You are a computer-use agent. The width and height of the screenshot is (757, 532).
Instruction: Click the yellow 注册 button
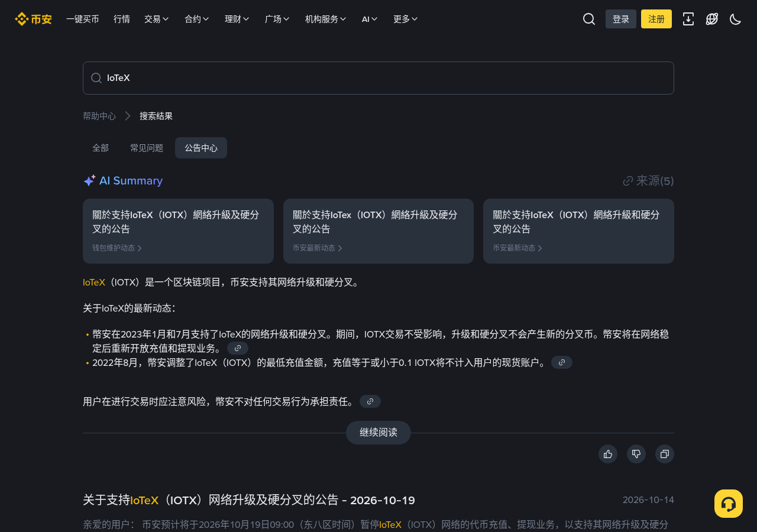(656, 19)
